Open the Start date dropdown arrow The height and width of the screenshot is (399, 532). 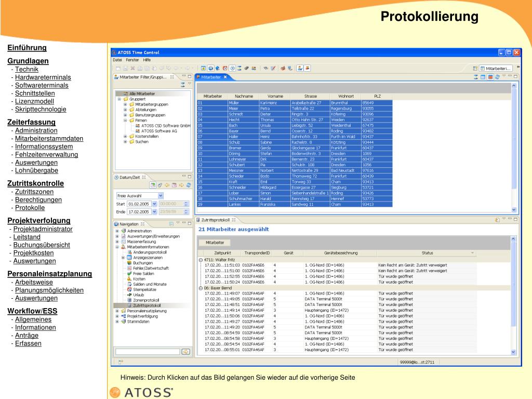click(154, 204)
